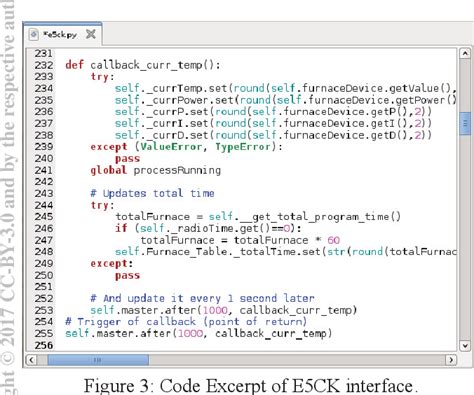Click 'totalFurnace = totalFurnace * 60' line
The image size is (474, 395).
point(240,240)
